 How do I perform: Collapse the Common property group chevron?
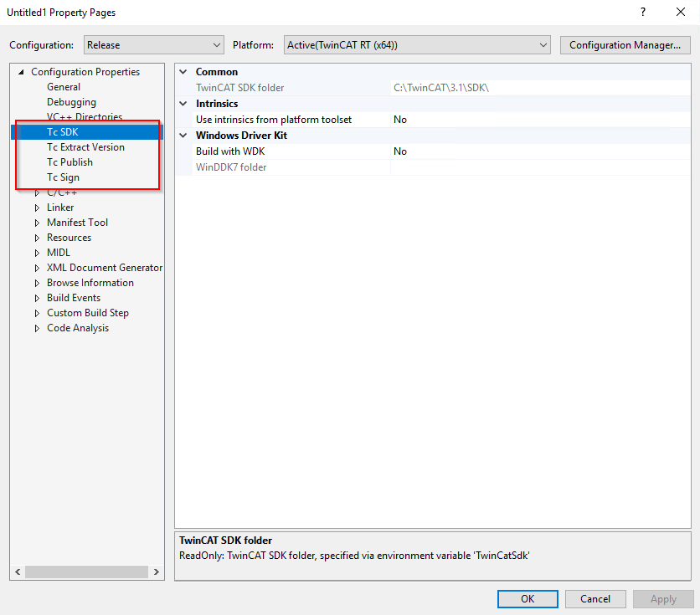pos(183,72)
